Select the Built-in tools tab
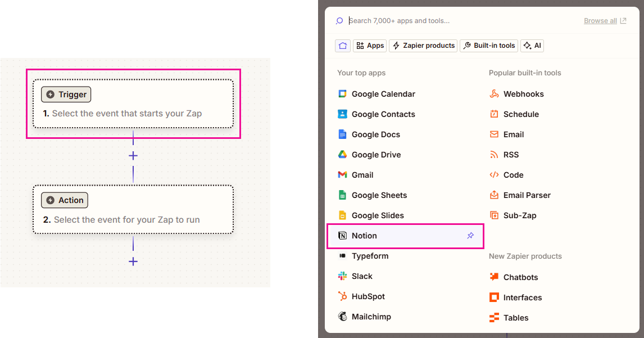 coord(489,46)
